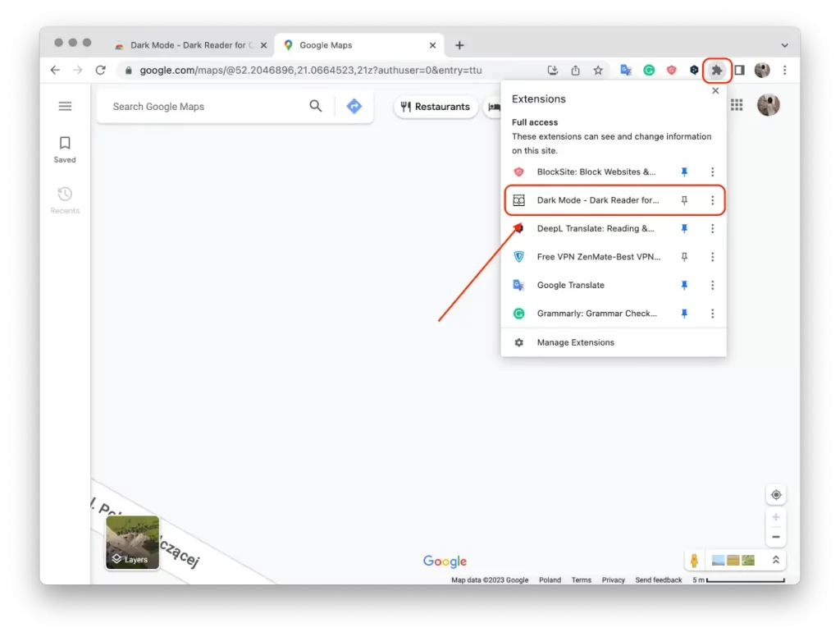Screen dimensions: 840x637
Task: Open the Chrome three-dot menu
Action: click(x=785, y=71)
